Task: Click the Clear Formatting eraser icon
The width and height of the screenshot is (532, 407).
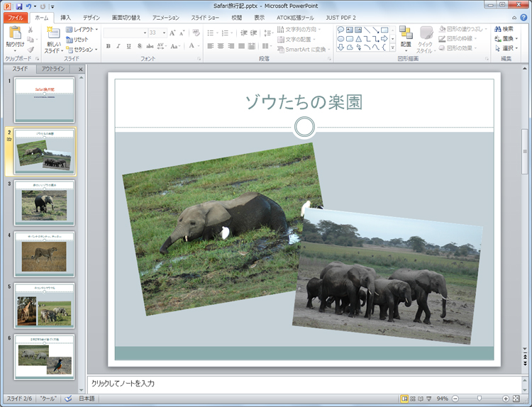Action: [196, 33]
